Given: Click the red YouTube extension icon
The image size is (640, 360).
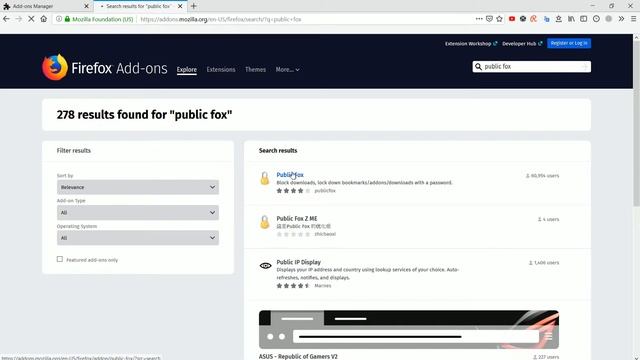Looking at the screenshot, I should [x=512, y=19].
